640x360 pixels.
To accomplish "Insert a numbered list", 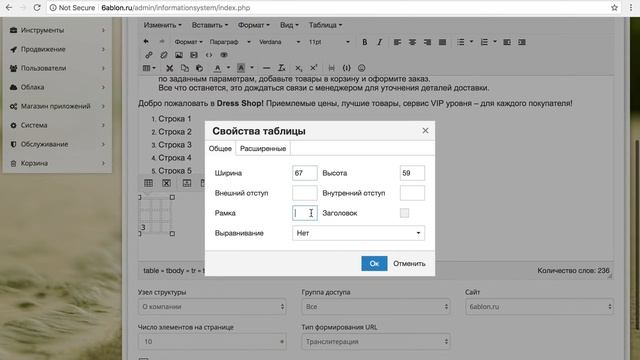I will (x=484, y=42).
